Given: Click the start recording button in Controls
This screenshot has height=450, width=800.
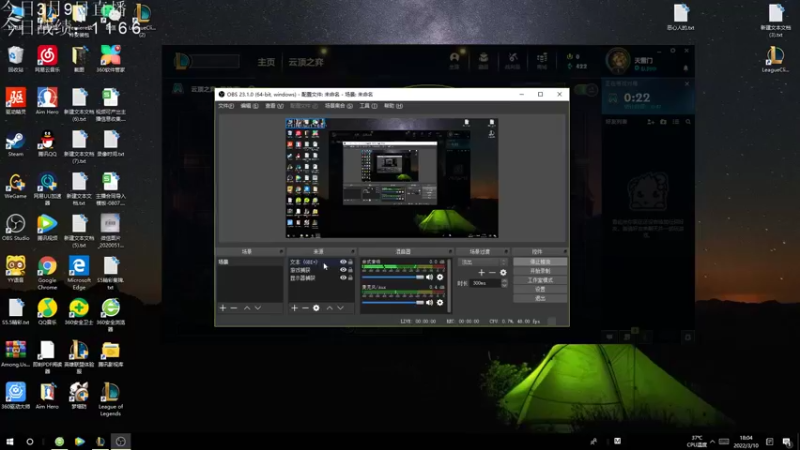Looking at the screenshot, I should (x=540, y=271).
